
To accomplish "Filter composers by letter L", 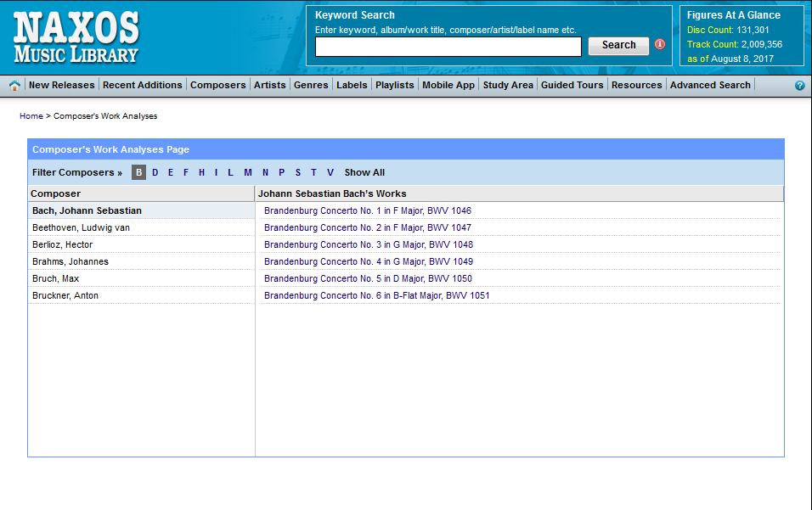I will point(230,172).
